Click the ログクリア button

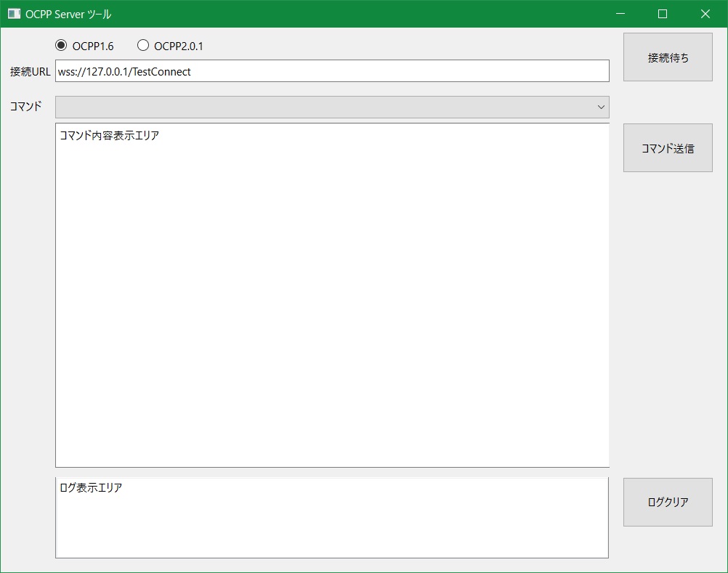[x=668, y=502]
